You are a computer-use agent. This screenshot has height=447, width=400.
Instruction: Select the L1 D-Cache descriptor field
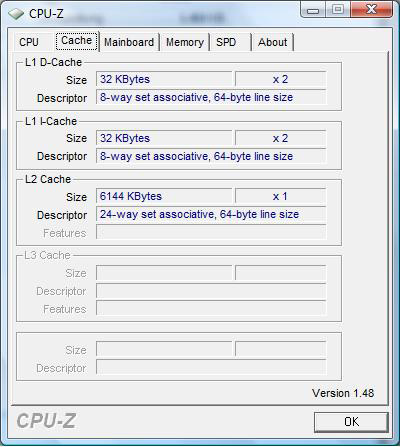211,97
